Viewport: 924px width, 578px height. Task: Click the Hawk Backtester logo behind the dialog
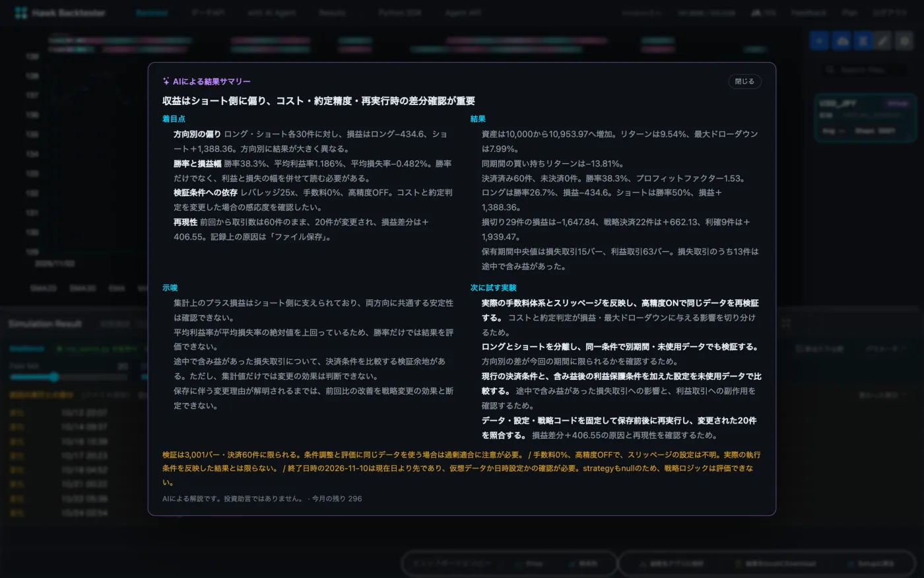click(x=59, y=13)
